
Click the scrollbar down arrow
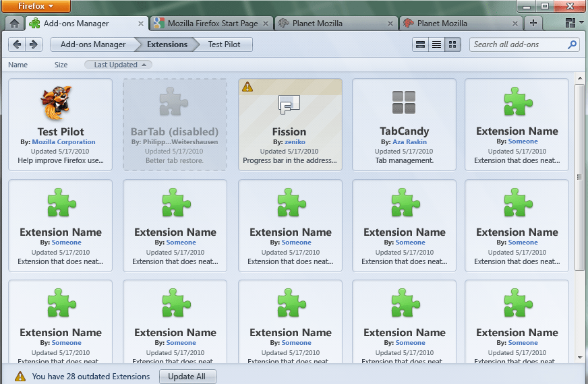click(x=580, y=358)
